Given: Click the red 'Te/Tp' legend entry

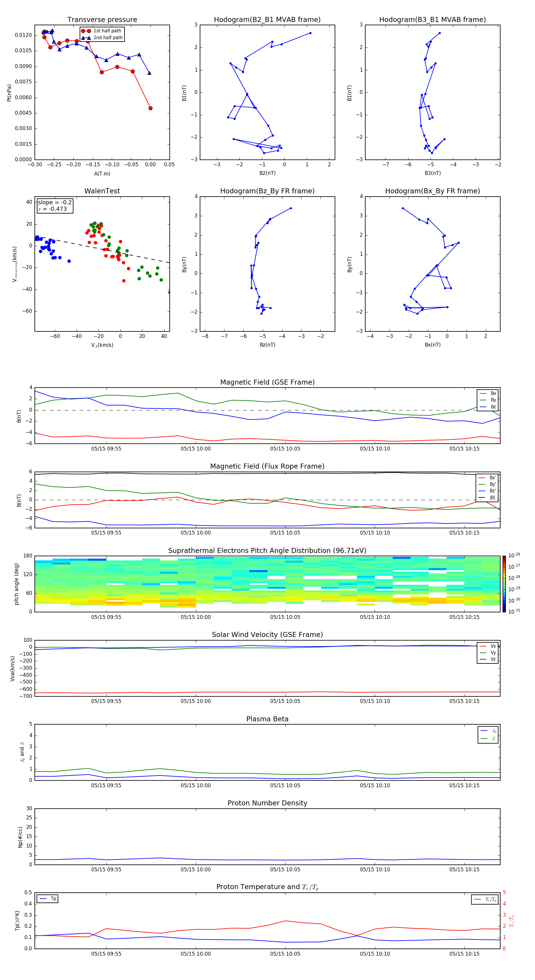Looking at the screenshot, I should pyautogui.click(x=485, y=899).
